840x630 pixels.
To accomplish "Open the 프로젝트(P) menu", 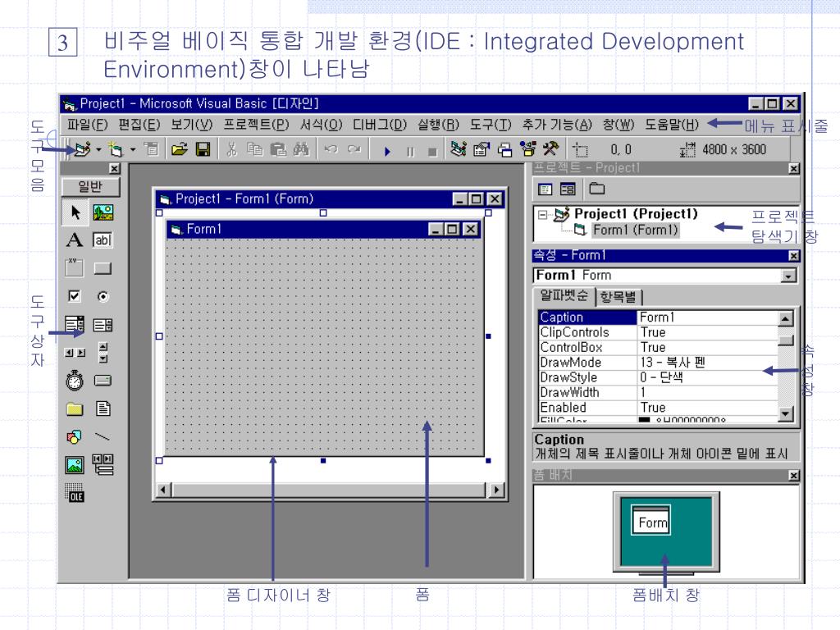I will coord(256,125).
